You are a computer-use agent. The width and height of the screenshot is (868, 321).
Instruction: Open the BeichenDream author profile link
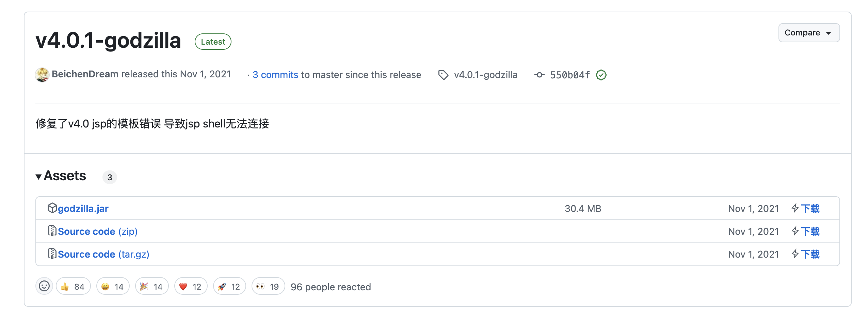tap(85, 74)
